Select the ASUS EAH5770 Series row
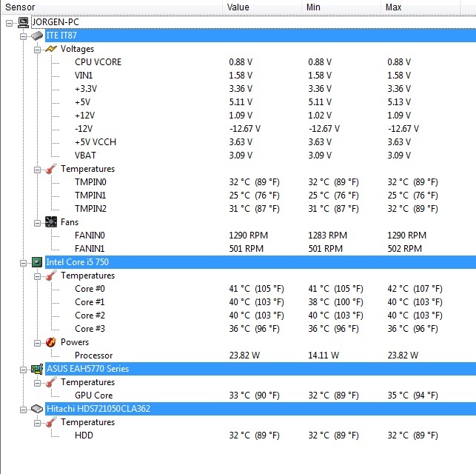Image resolution: width=476 pixels, height=474 pixels. [x=261, y=369]
